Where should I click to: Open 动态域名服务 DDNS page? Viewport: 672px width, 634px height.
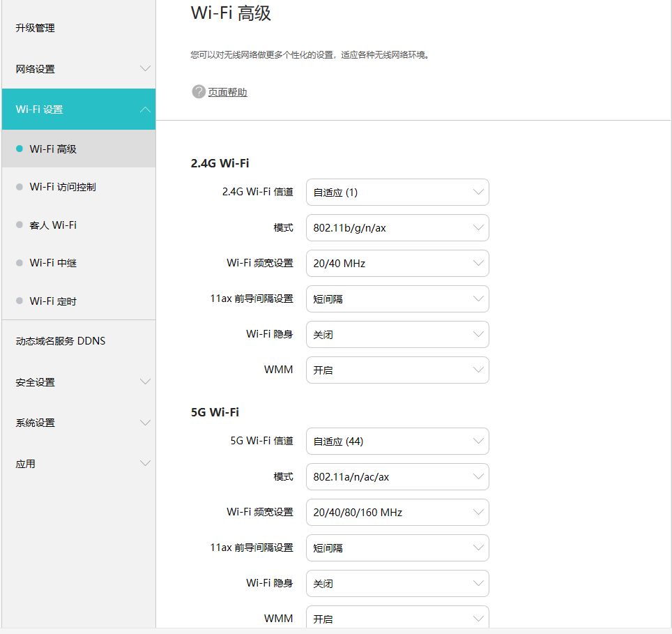tap(61, 341)
